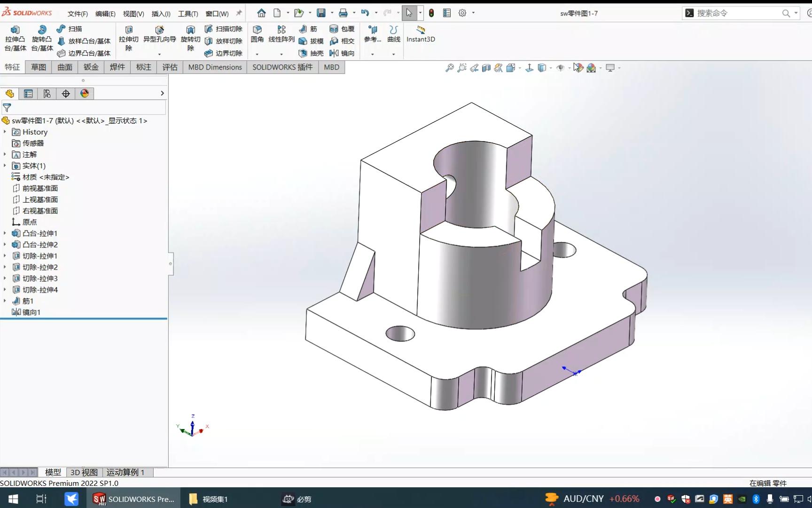The width and height of the screenshot is (812, 508).
Task: Select the 抽壳 tool
Action: 312,53
